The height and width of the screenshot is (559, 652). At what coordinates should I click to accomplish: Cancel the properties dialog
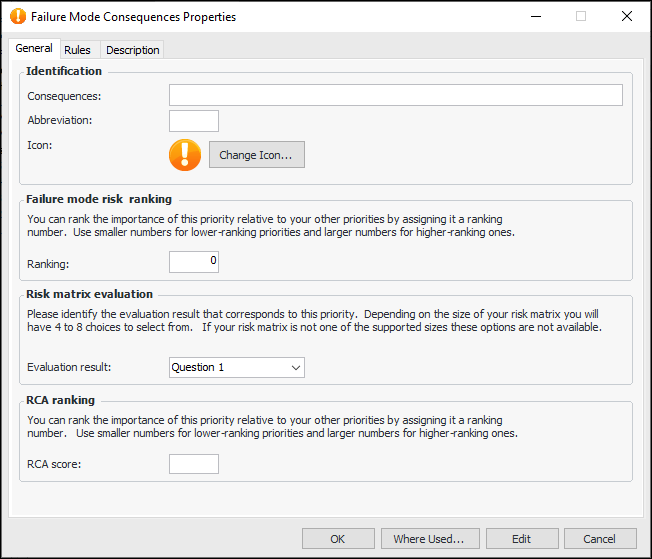(600, 539)
